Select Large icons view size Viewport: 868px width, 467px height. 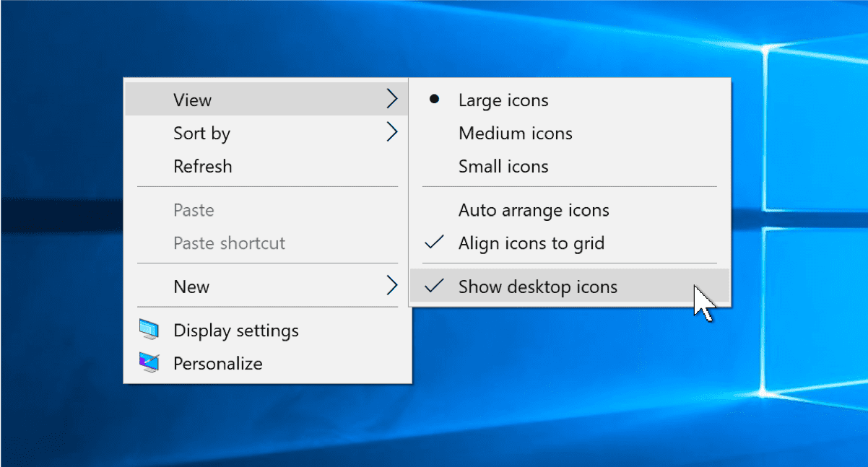pos(503,100)
